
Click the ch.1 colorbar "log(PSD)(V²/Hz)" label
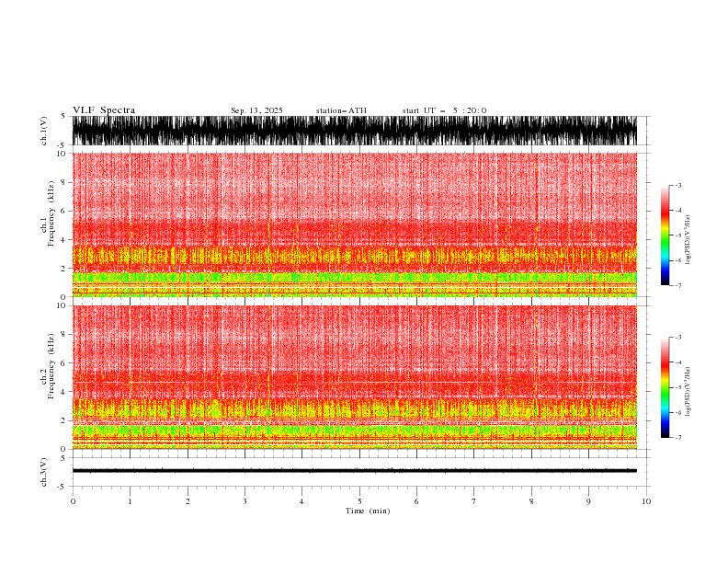(x=688, y=240)
